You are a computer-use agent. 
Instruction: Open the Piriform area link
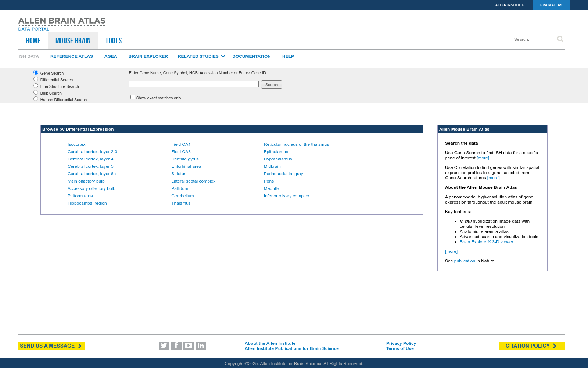[x=80, y=196]
